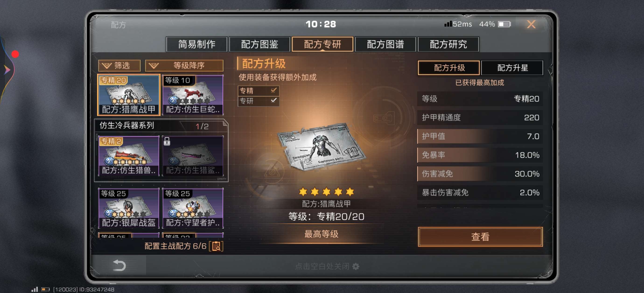Screen dimensions: 644x293
Task: Click the orange X close icon
Action: [531, 24]
